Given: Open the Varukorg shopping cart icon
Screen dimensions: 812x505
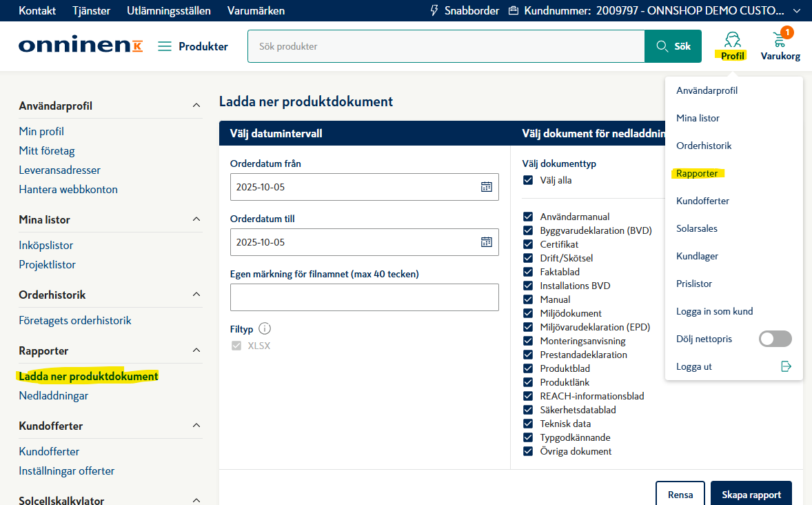Looking at the screenshot, I should [x=780, y=39].
